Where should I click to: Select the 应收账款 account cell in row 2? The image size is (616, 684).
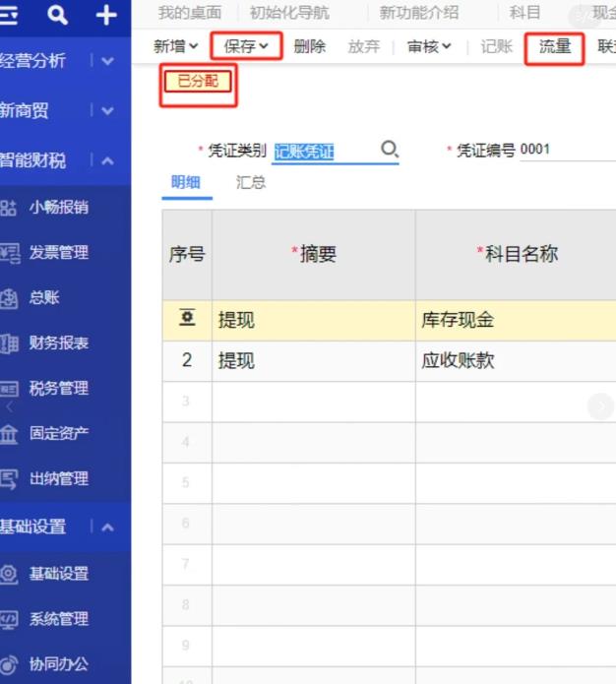[x=512, y=361]
